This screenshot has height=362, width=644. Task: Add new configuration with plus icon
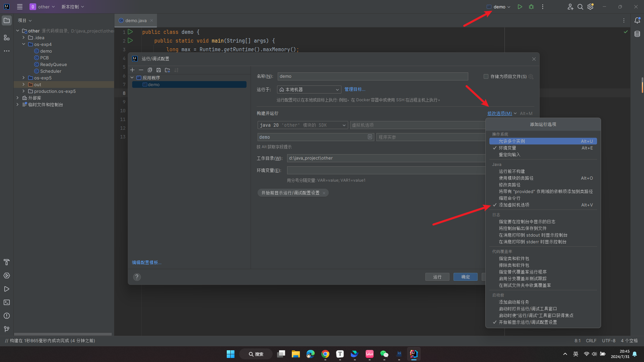(132, 70)
